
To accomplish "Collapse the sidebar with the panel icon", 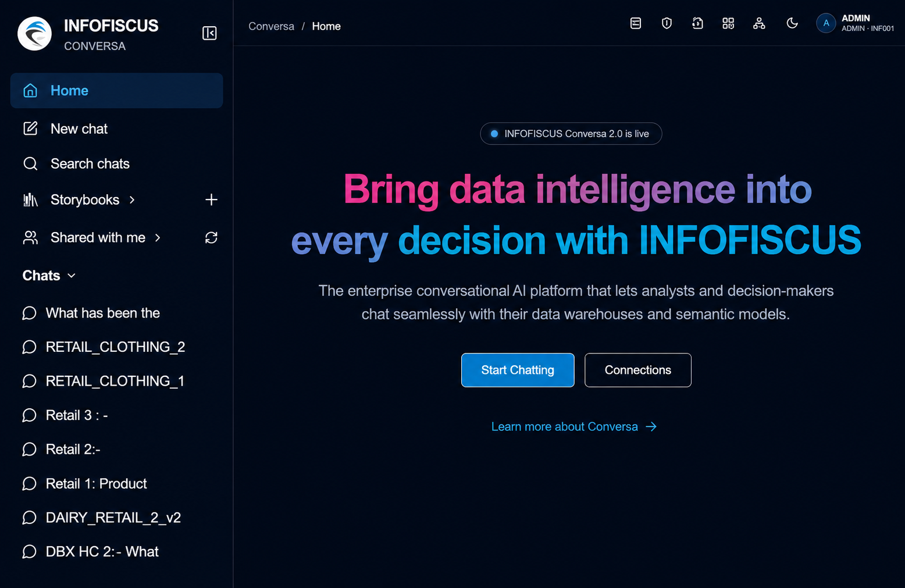I will [x=209, y=33].
